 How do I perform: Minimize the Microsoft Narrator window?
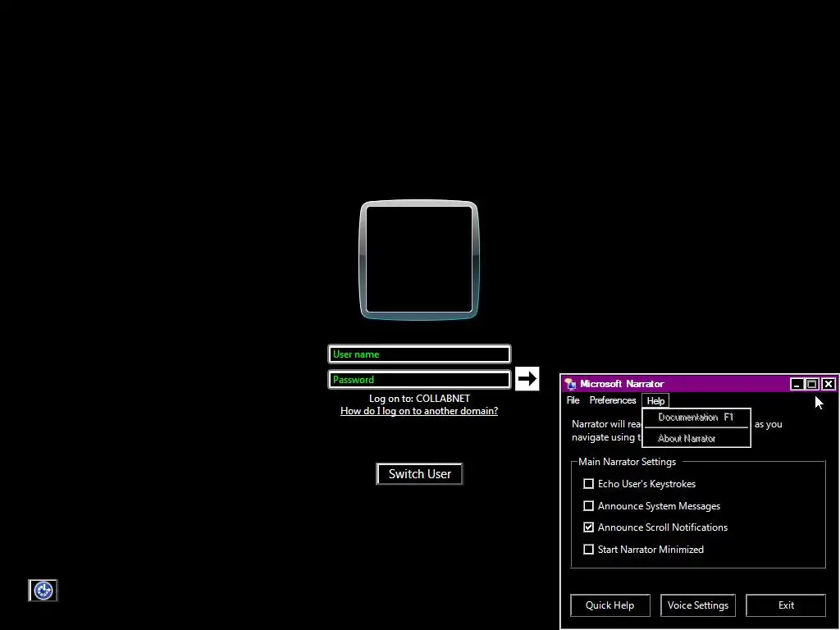(797, 384)
